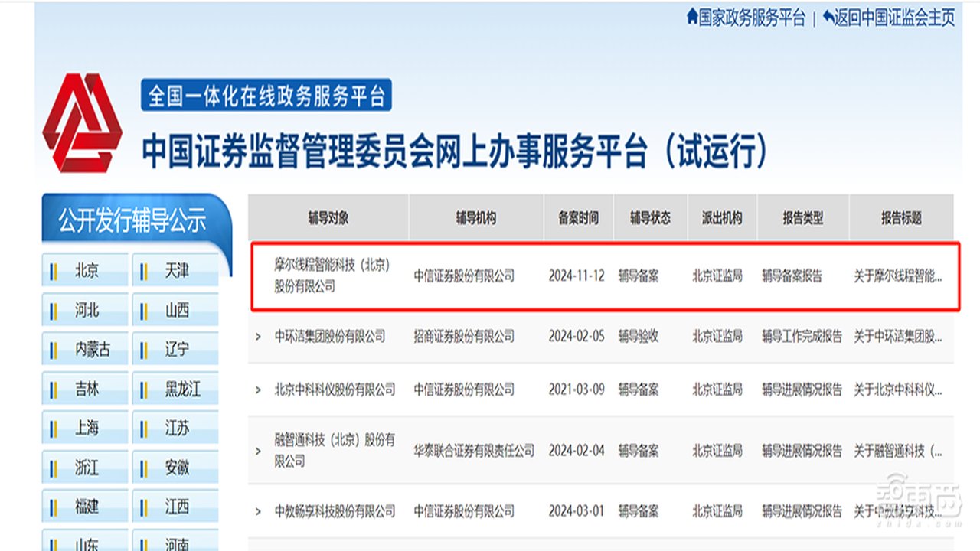This screenshot has width=980, height=551.
Task: Click the return arrow icon beside 返回中国证监会主页
Action: [x=830, y=18]
